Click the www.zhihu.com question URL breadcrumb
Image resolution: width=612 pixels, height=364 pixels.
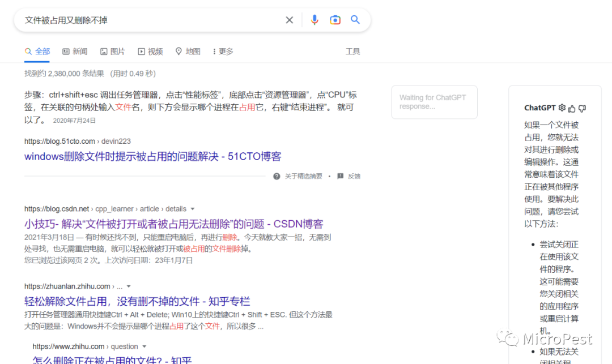click(85, 346)
